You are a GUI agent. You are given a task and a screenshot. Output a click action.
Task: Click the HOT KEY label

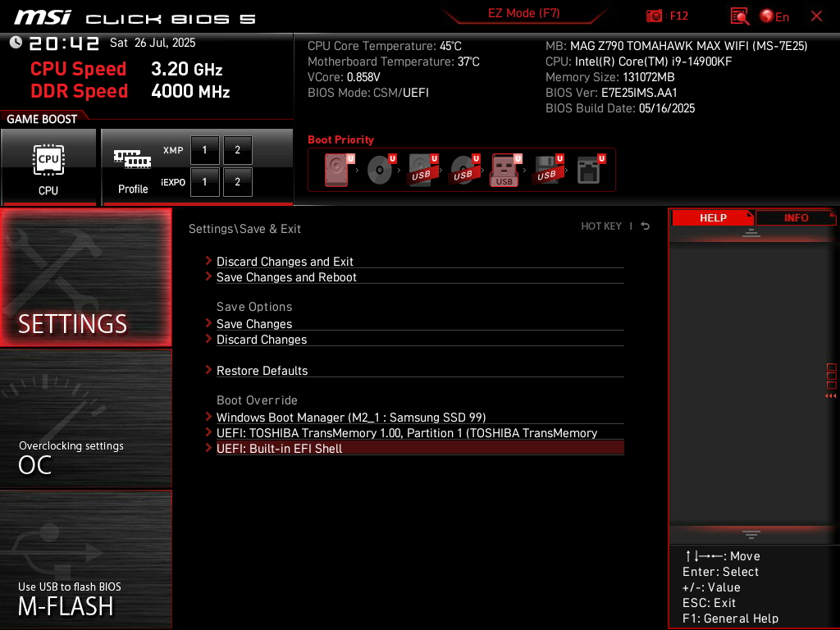click(601, 226)
